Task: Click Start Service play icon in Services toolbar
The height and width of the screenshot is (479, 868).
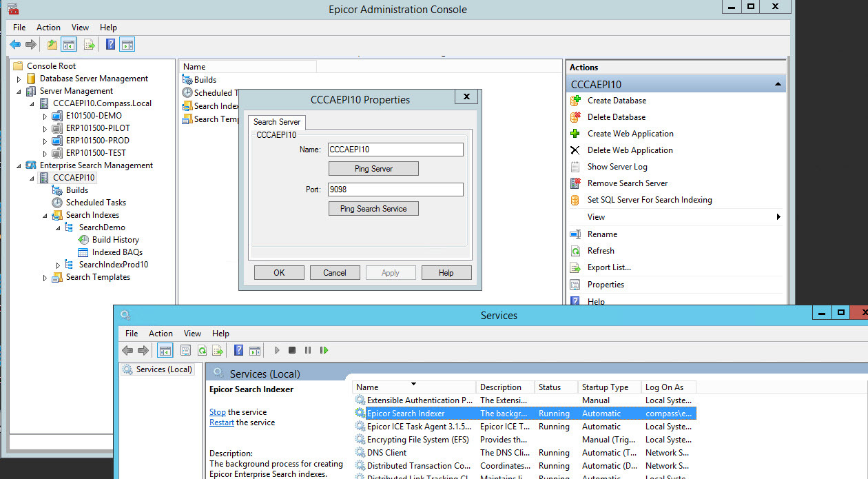Action: click(277, 350)
